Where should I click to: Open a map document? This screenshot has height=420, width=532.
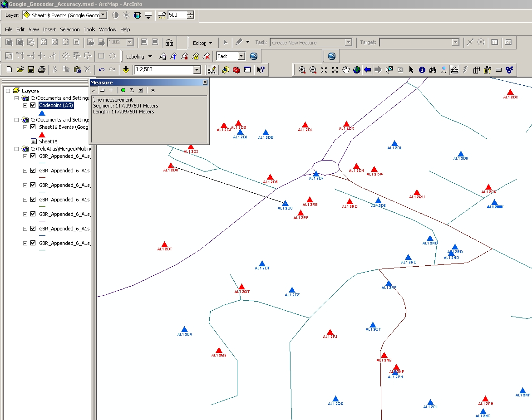click(20, 69)
